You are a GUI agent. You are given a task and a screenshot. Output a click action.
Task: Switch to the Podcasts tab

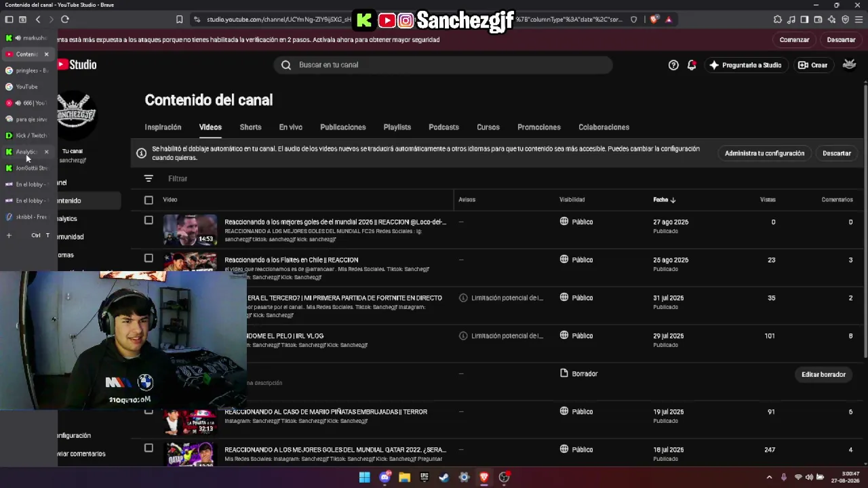point(443,127)
